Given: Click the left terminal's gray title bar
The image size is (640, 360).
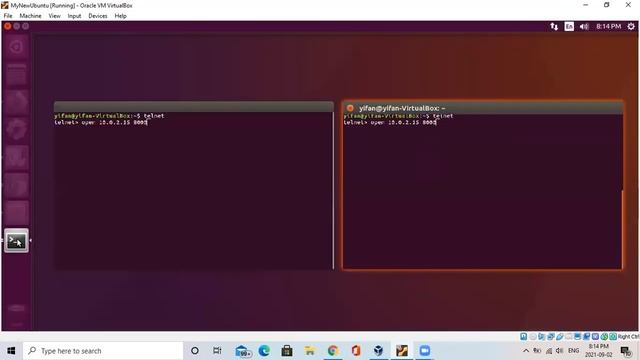Looking at the screenshot, I should click(194, 107).
